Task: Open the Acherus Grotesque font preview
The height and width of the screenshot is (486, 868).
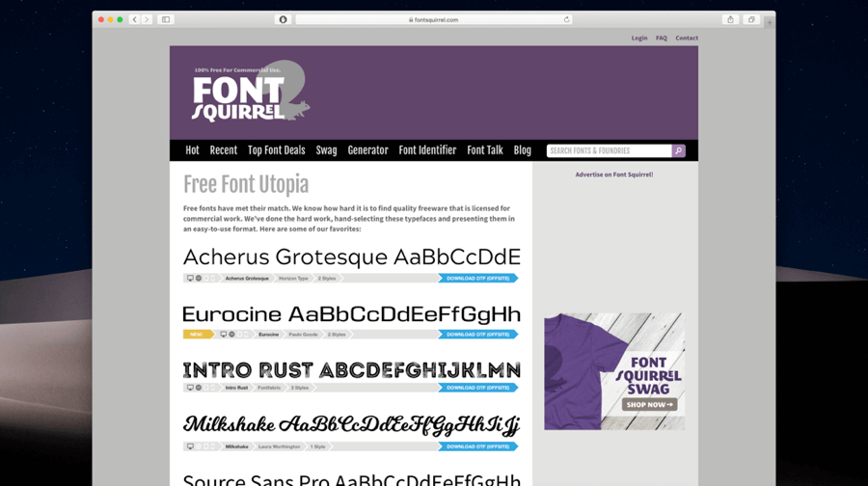Action: 351,256
